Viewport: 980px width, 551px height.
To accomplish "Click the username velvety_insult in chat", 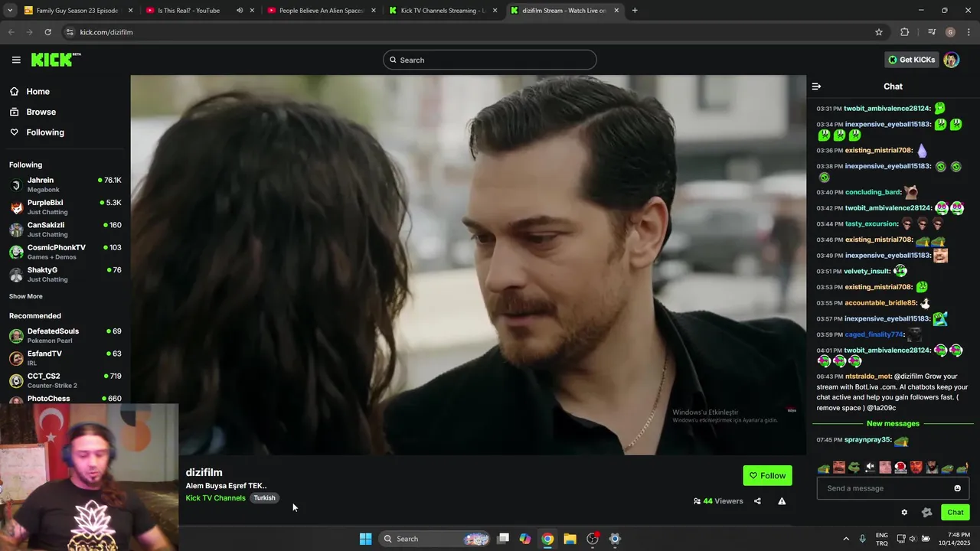I will pyautogui.click(x=867, y=271).
